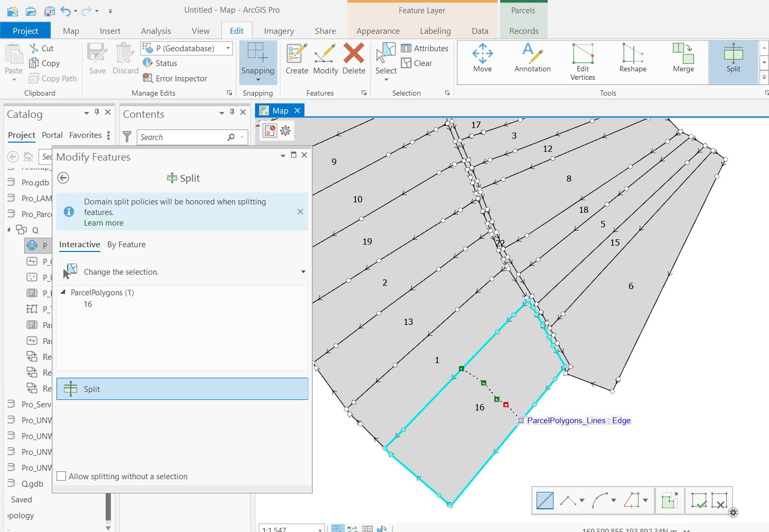Dismiss the domain split policies message
This screenshot has width=769, height=532.
point(300,211)
